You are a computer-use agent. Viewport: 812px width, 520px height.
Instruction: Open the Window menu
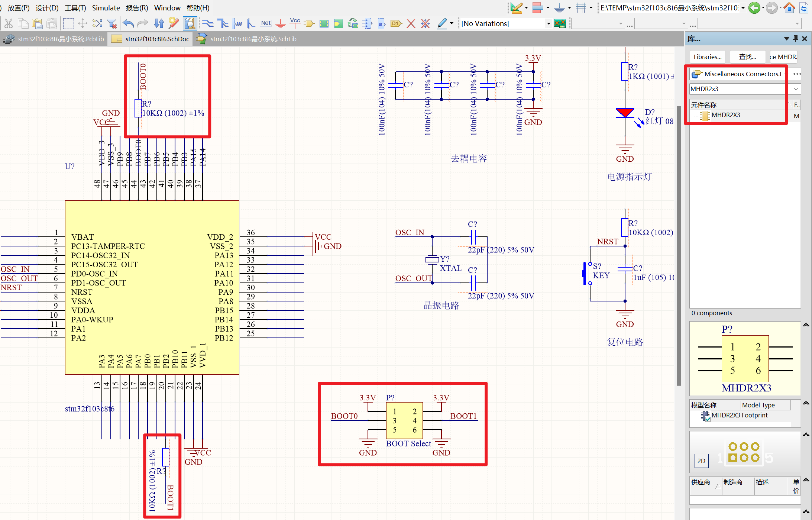167,8
